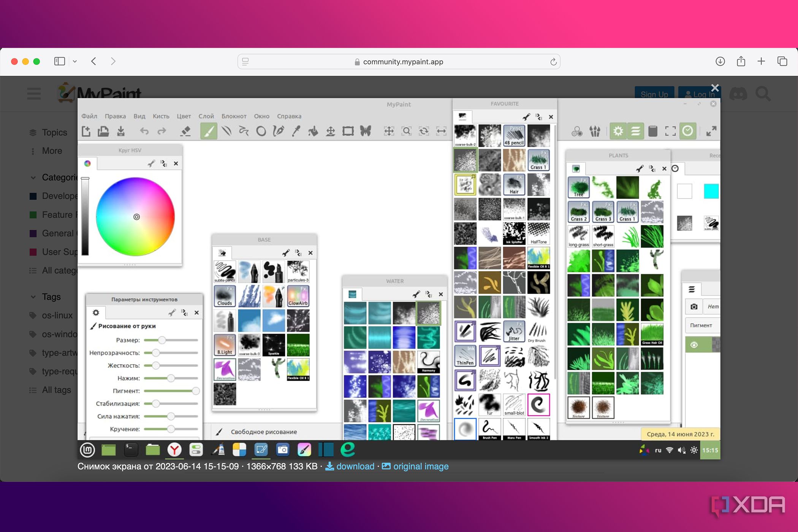This screenshot has width=798, height=532.
Task: Collapse the Tags section chevron
Action: click(33, 297)
